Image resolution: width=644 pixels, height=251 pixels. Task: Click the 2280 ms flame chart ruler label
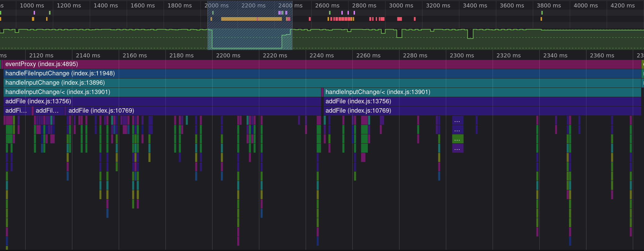(415, 56)
